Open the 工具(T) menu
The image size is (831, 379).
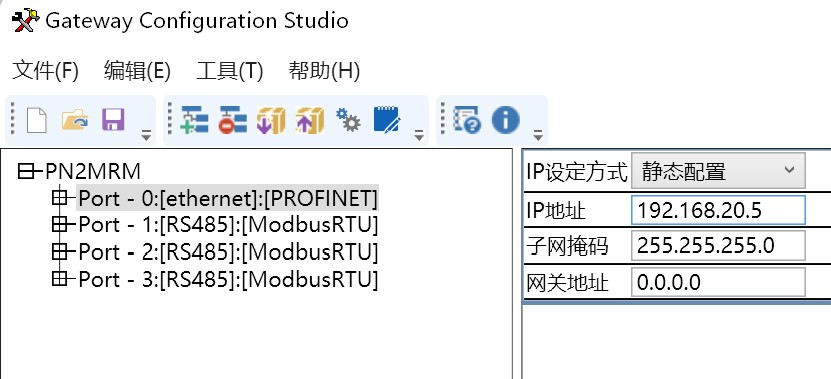point(229,70)
